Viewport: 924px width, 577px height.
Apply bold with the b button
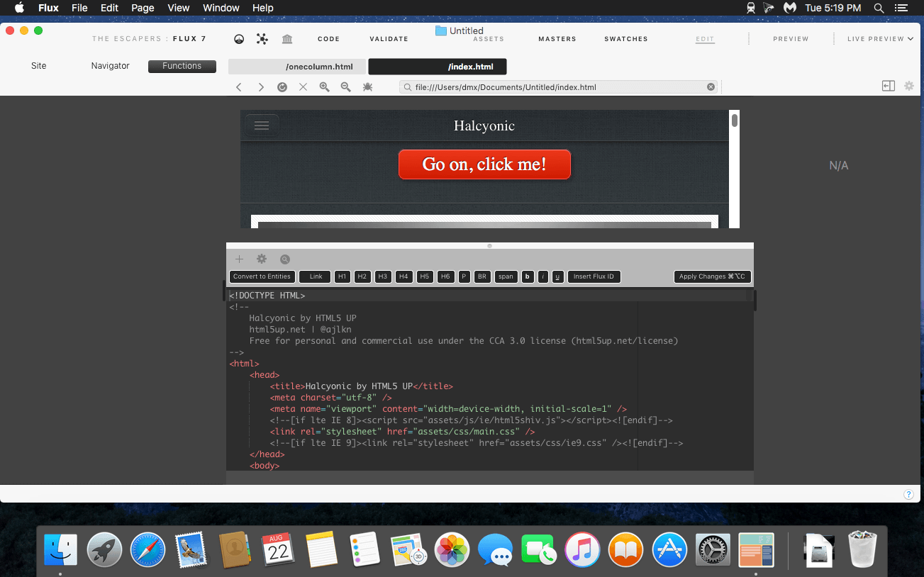(x=528, y=276)
